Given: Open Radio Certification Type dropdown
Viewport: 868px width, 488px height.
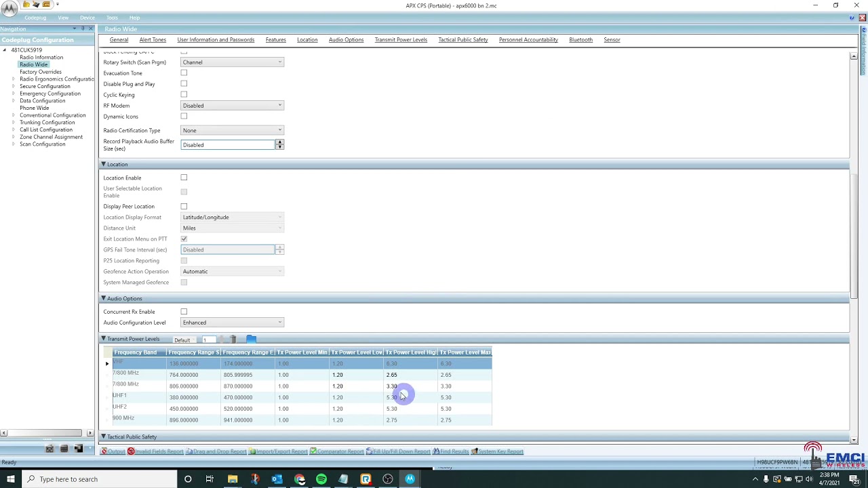Looking at the screenshot, I should (x=232, y=130).
